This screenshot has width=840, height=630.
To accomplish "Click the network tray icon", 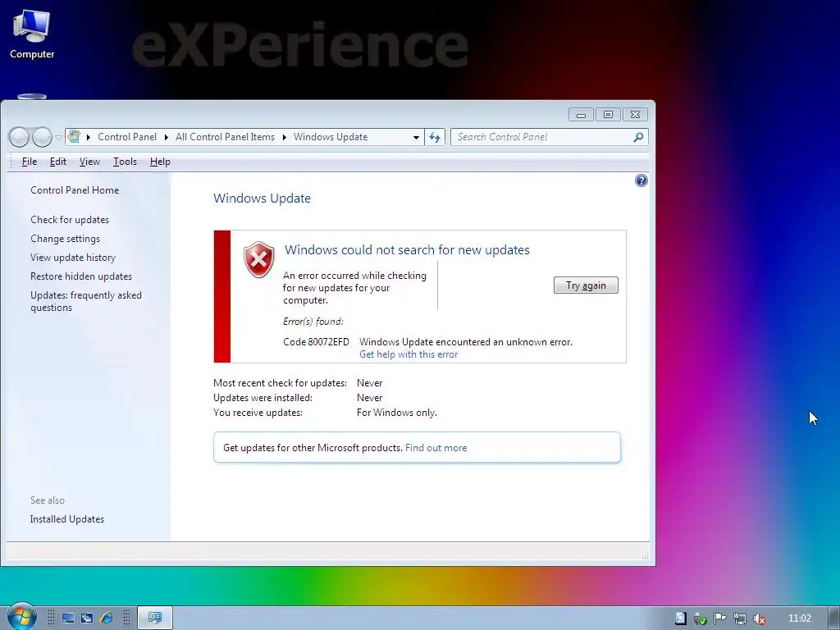I will tap(740, 619).
